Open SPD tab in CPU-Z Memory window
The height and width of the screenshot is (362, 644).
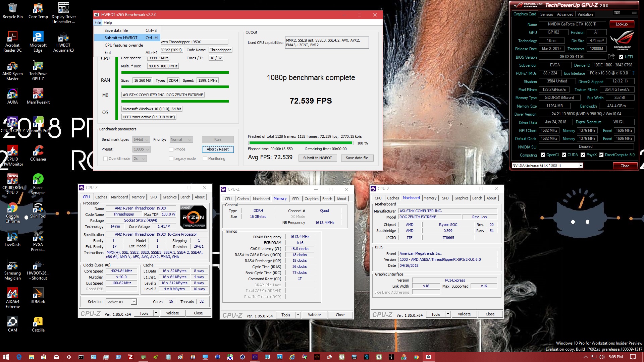click(295, 199)
